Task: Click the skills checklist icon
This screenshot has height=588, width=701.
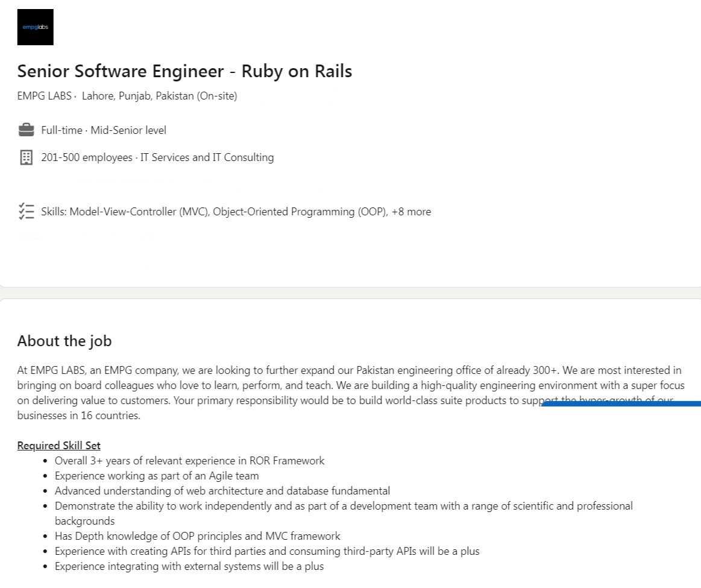Action: tap(26, 212)
